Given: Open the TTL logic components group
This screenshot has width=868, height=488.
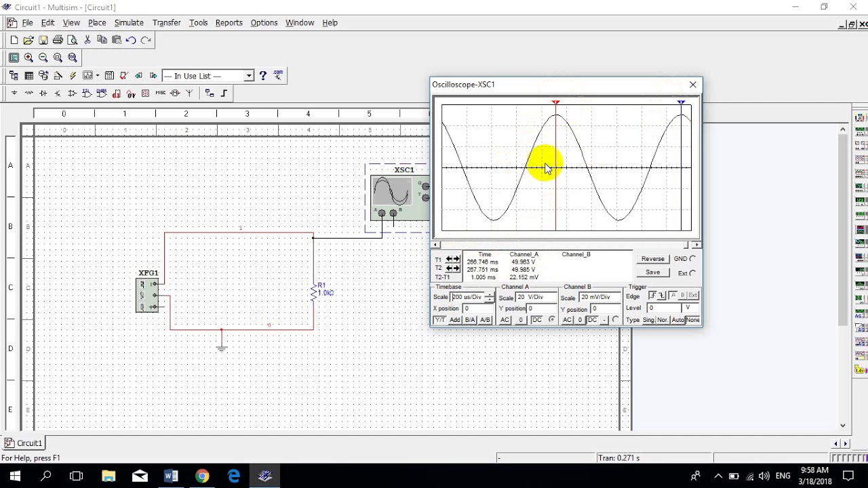Looking at the screenshot, I should [x=87, y=94].
